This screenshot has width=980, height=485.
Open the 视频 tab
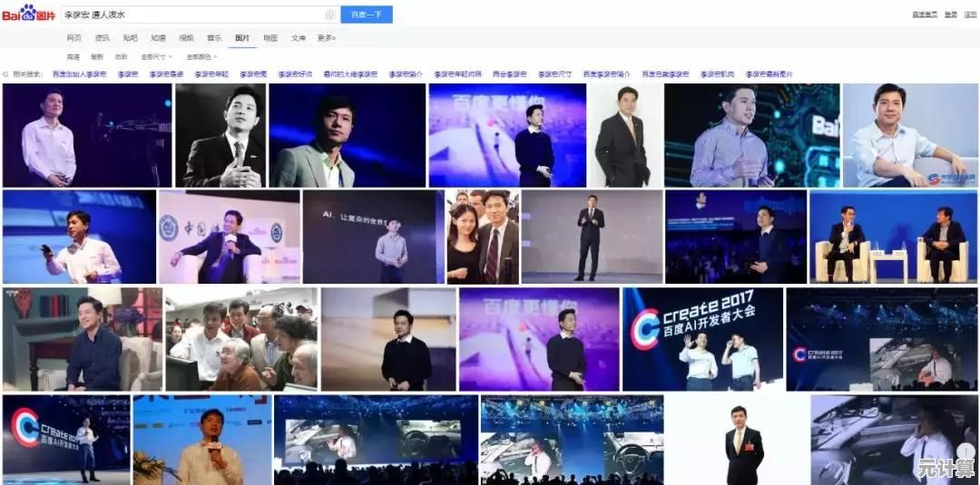[186, 38]
